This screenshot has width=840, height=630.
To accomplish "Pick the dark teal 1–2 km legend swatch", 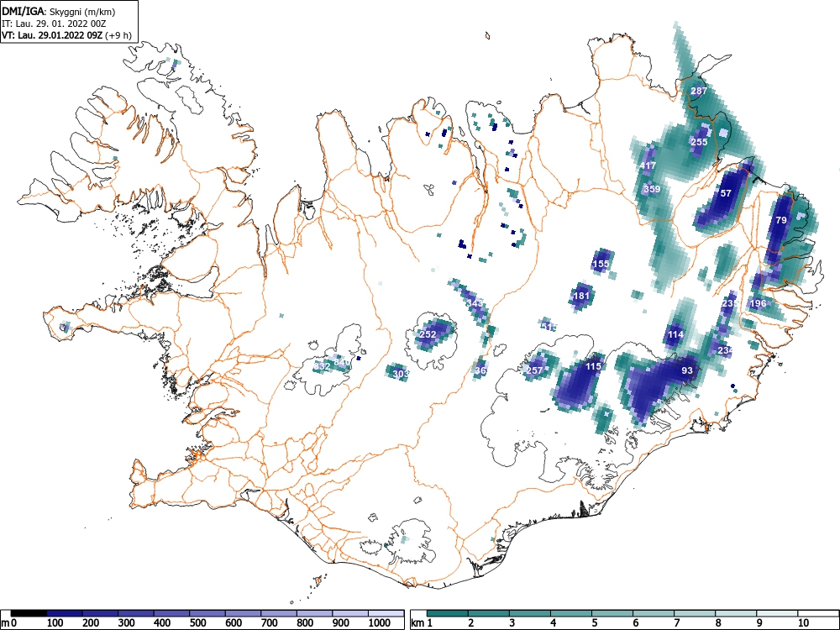I will (448, 613).
